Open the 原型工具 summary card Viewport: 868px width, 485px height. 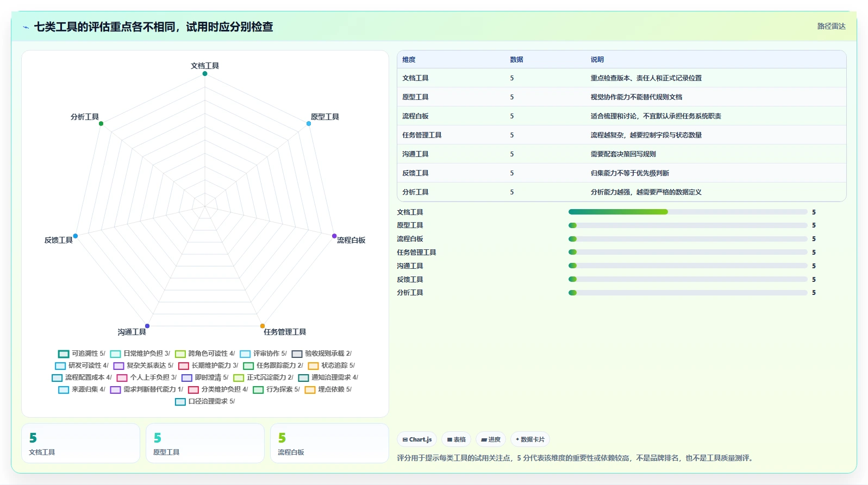[x=205, y=443]
